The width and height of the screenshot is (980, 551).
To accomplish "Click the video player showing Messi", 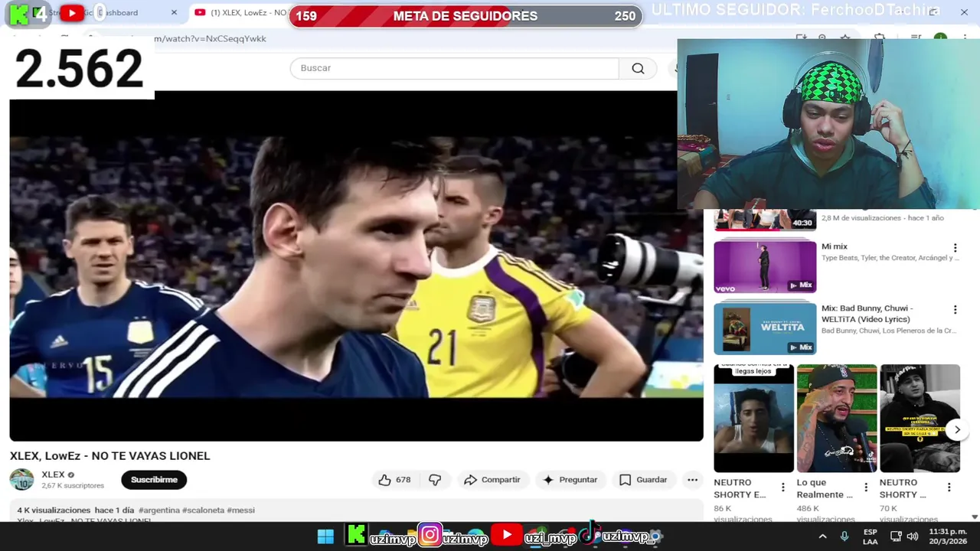I will 356,266.
